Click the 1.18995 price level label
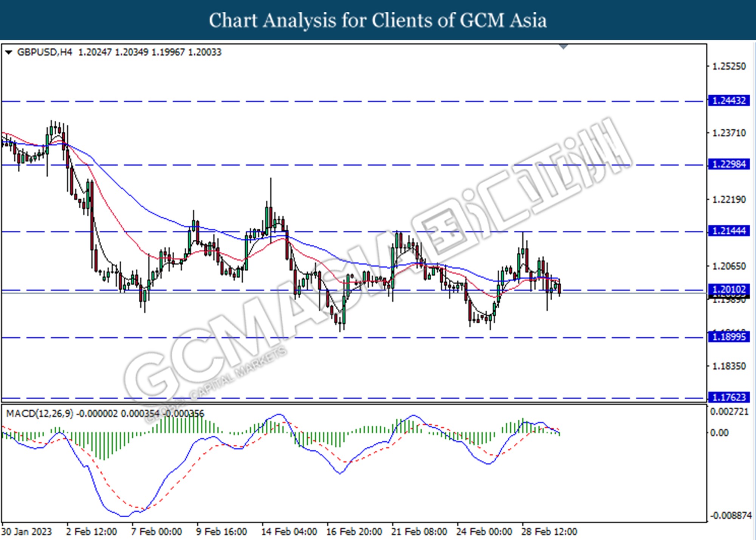Image resolution: width=756 pixels, height=540 pixels. coord(729,337)
